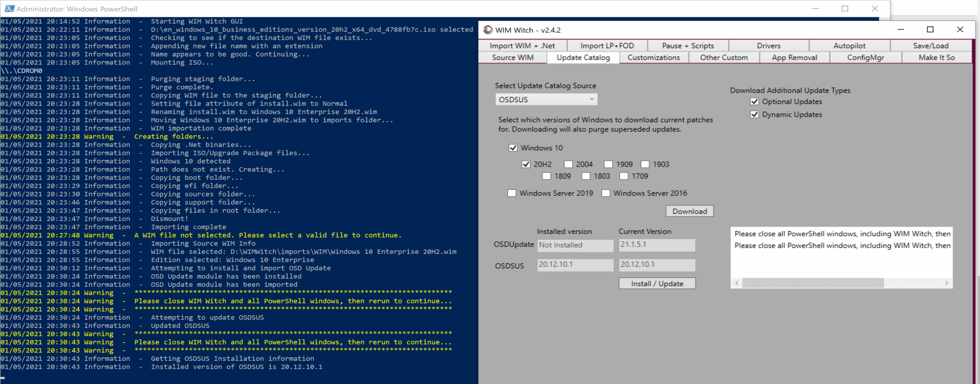
Task: Disable the Optional Updates checkbox
Action: pyautogui.click(x=755, y=102)
